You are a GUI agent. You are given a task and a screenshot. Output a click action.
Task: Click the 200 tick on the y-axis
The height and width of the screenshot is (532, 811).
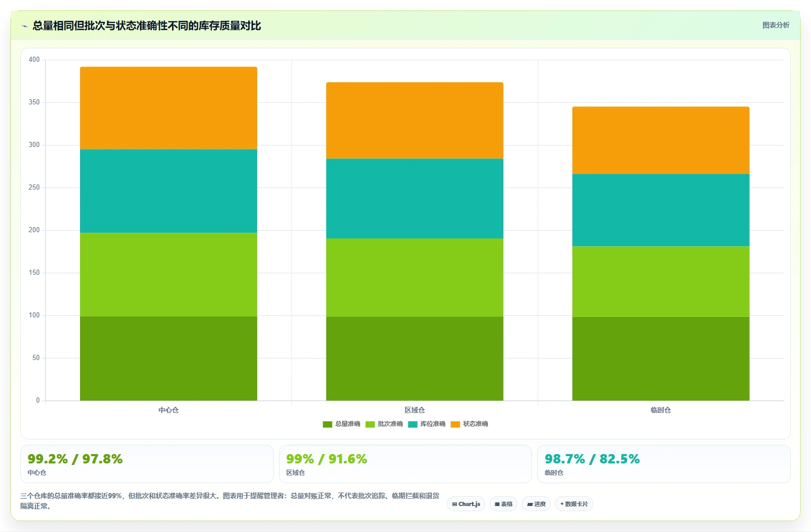[34, 230]
